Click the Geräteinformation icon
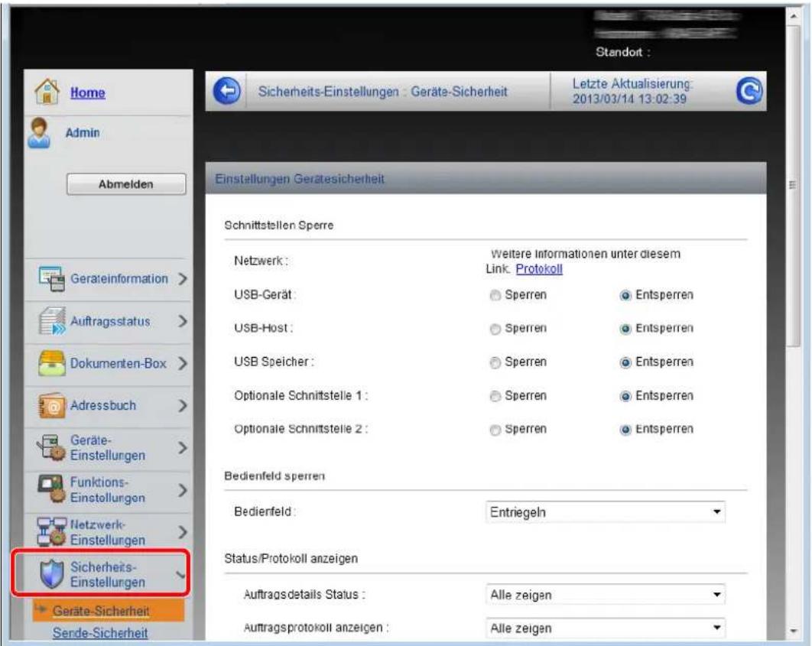This screenshot has width=812, height=646. (x=51, y=278)
